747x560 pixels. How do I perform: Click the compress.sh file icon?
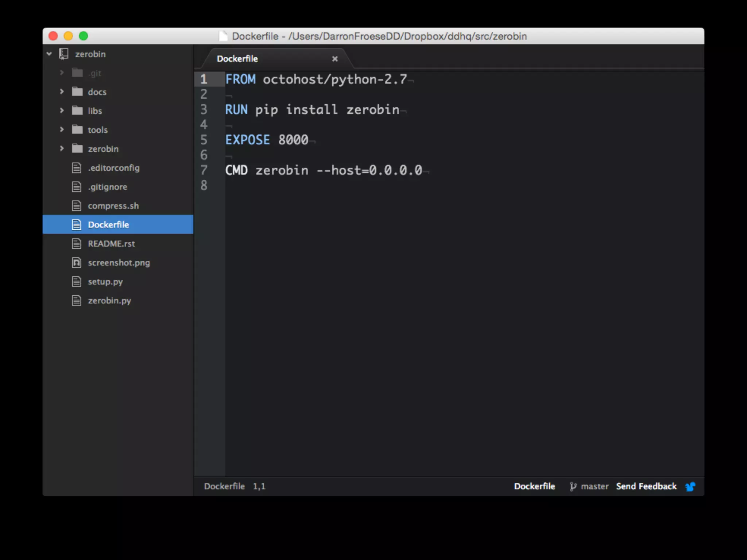(x=76, y=206)
